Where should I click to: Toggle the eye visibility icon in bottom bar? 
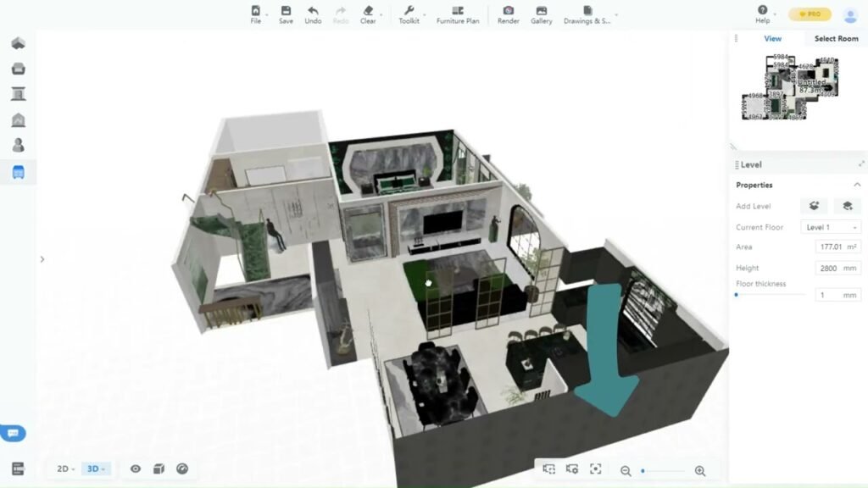pyautogui.click(x=135, y=469)
